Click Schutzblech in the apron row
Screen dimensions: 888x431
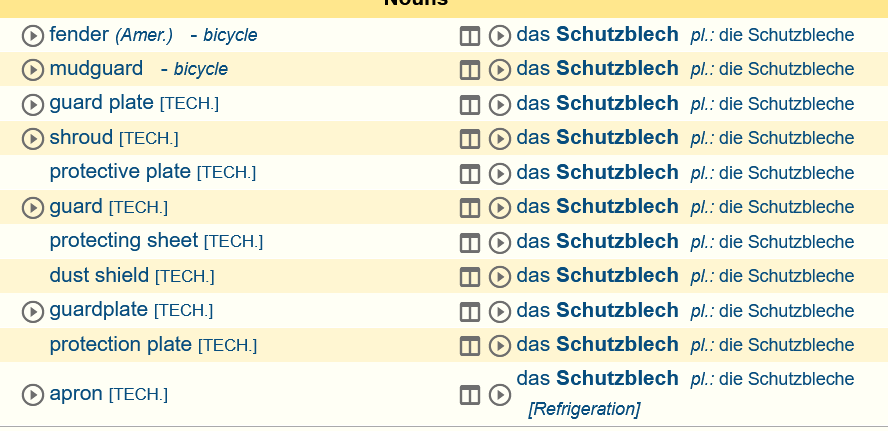click(x=617, y=378)
